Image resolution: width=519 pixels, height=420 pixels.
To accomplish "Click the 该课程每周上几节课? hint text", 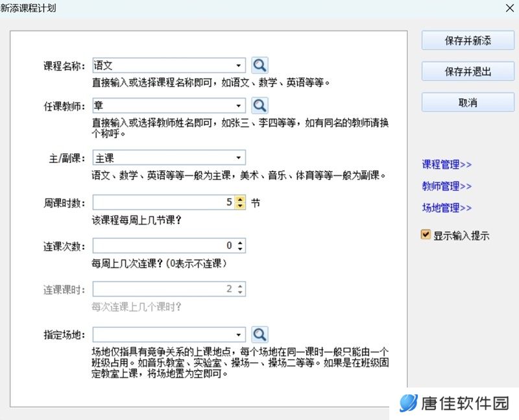I will pyautogui.click(x=137, y=220).
